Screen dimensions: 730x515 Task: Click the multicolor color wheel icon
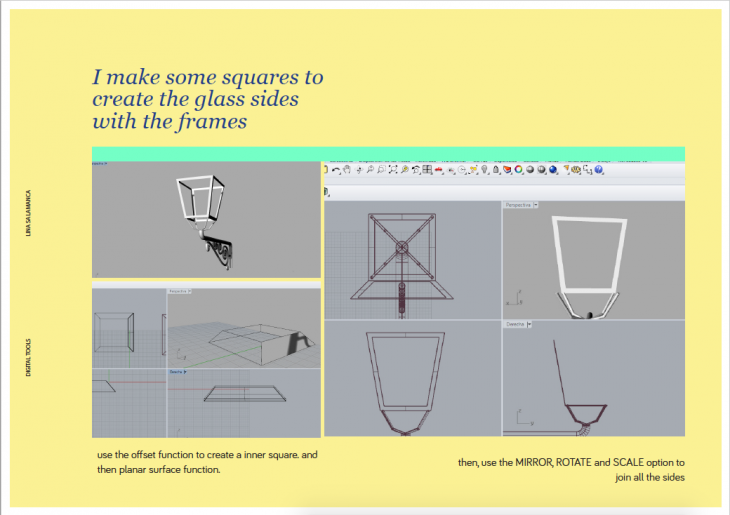click(519, 170)
